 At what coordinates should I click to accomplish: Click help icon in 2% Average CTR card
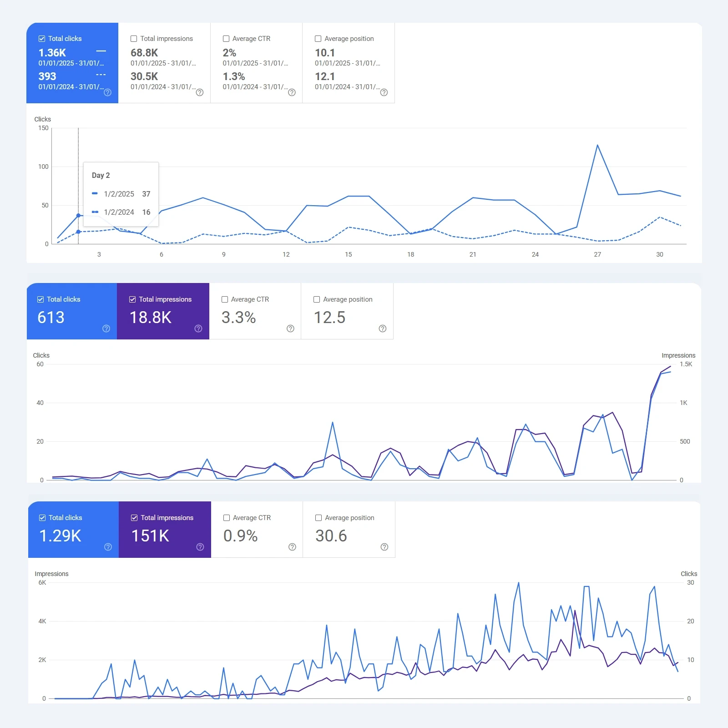pyautogui.click(x=292, y=92)
